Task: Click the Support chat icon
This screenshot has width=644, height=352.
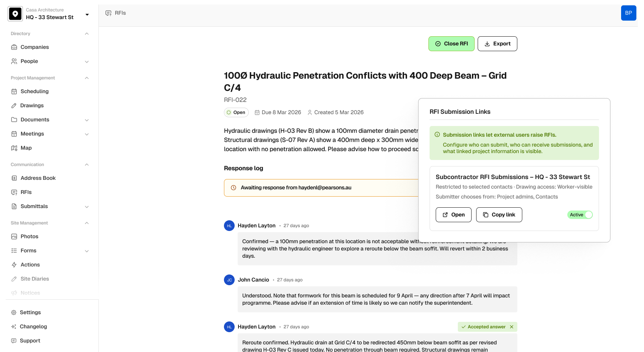Action: point(14,341)
